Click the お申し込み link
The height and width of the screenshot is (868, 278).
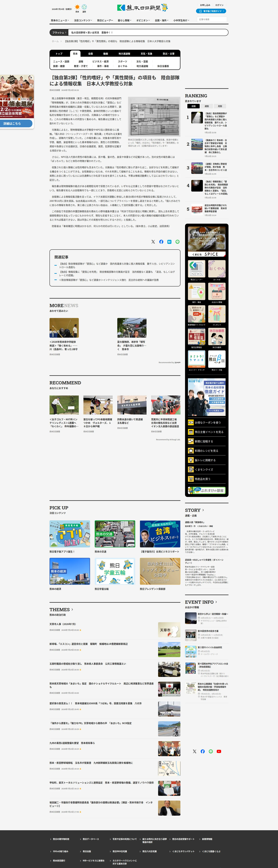point(205,5)
